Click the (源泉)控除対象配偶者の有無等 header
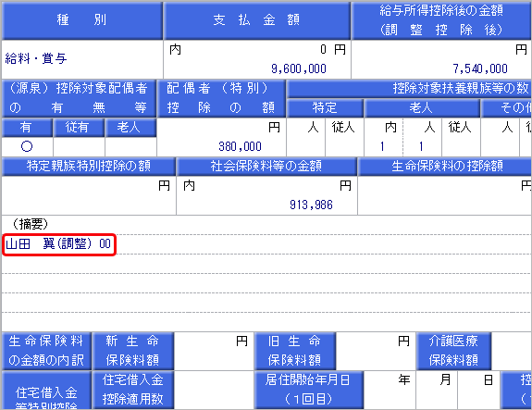Viewport: 532px width, 410px height. (x=79, y=98)
